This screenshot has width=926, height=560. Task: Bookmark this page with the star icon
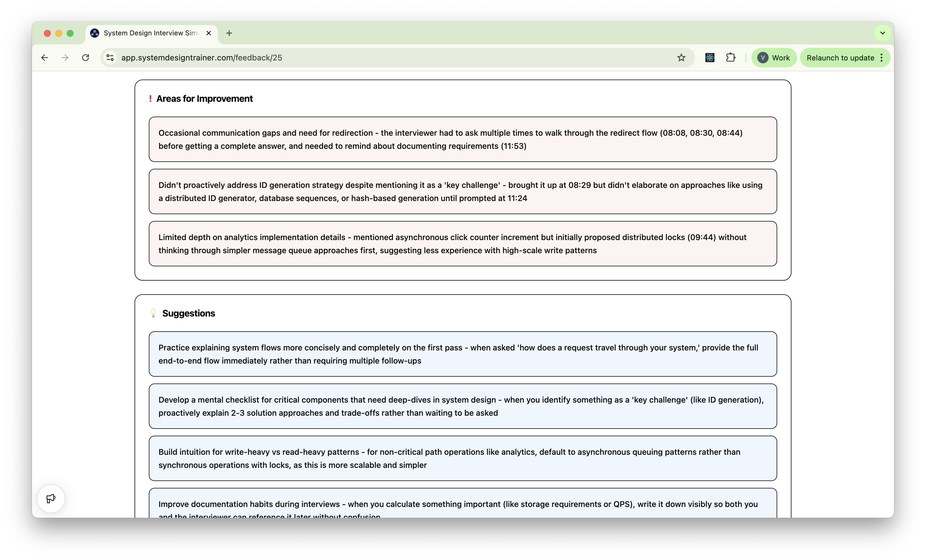pos(681,58)
